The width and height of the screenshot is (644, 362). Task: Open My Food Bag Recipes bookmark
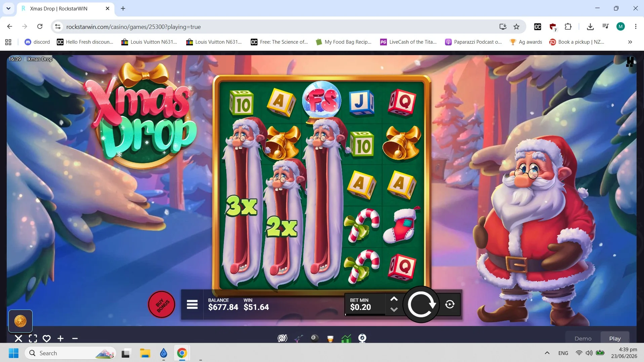[344, 42]
